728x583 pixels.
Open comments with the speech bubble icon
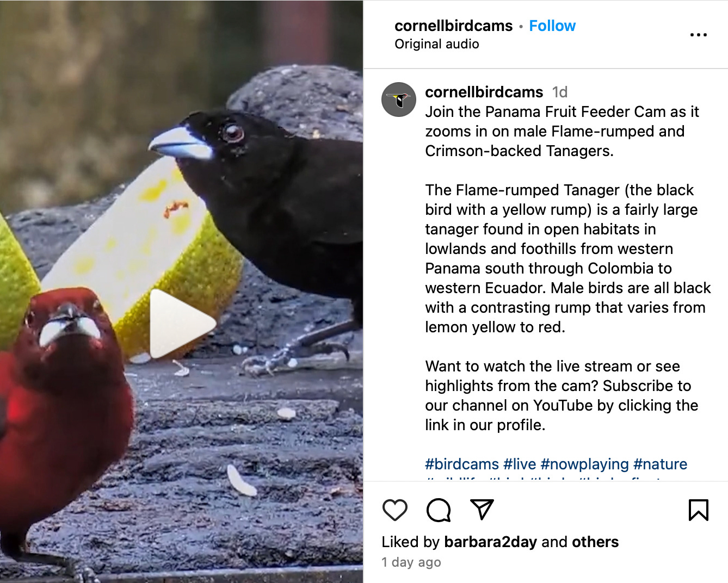coord(439,510)
